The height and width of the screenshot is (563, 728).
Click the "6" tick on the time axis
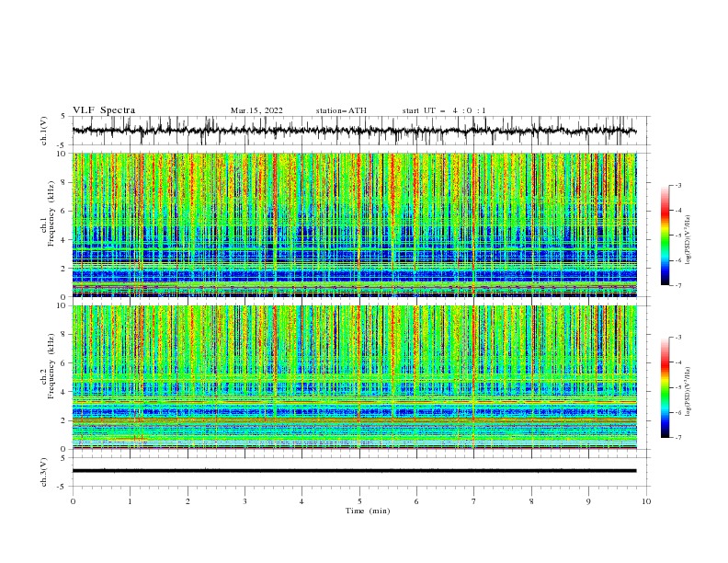click(416, 501)
